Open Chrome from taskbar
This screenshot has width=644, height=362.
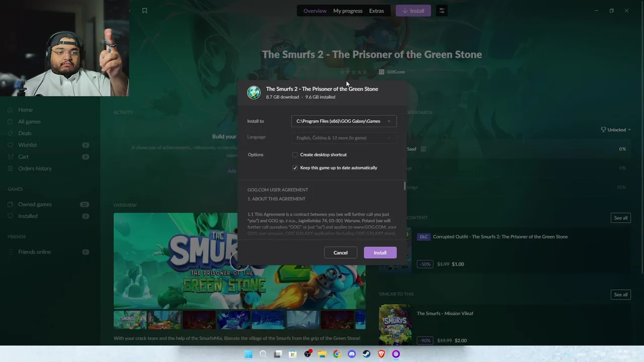[x=337, y=354]
